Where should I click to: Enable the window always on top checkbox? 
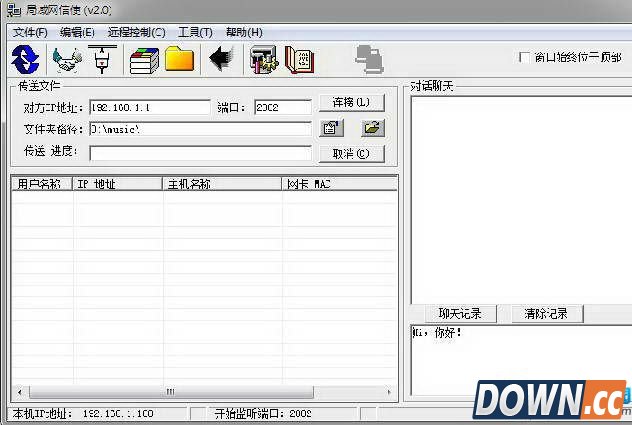pyautogui.click(x=524, y=58)
